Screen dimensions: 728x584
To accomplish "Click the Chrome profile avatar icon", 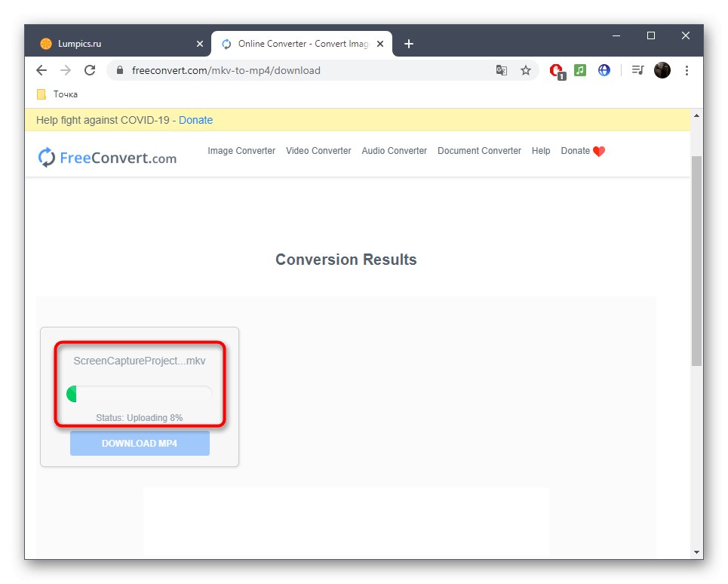I will click(x=662, y=69).
